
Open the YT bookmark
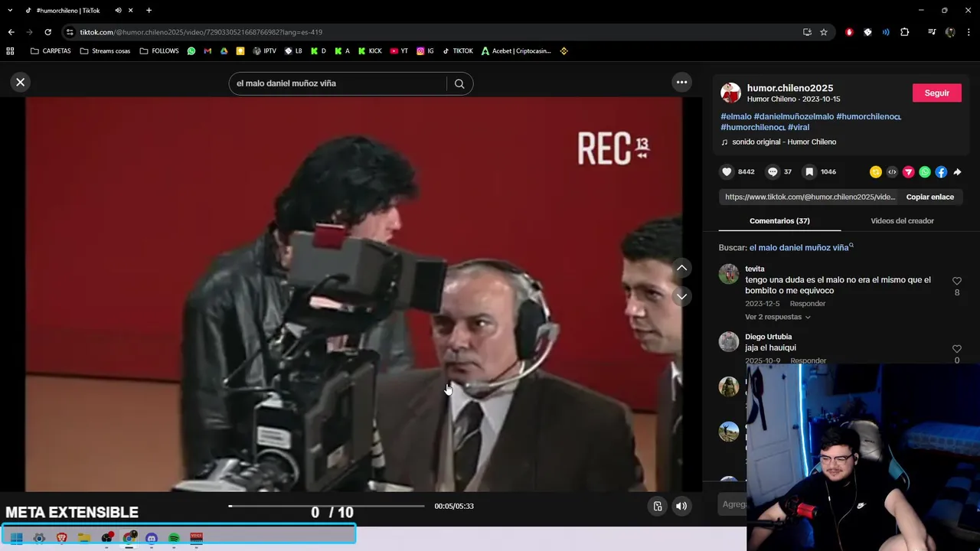pos(399,51)
